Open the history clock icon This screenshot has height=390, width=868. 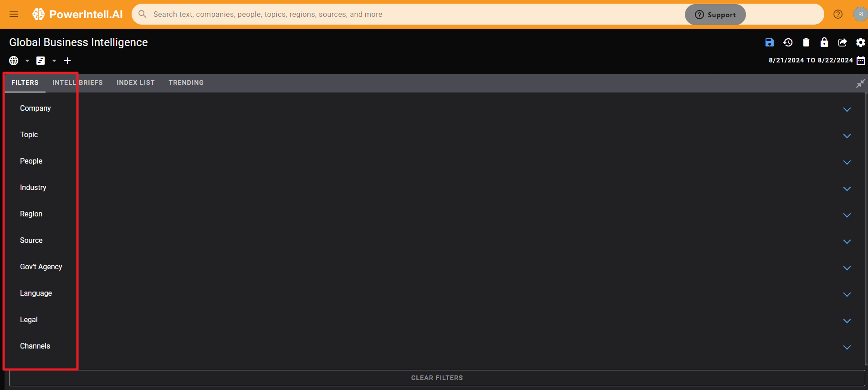click(x=788, y=42)
